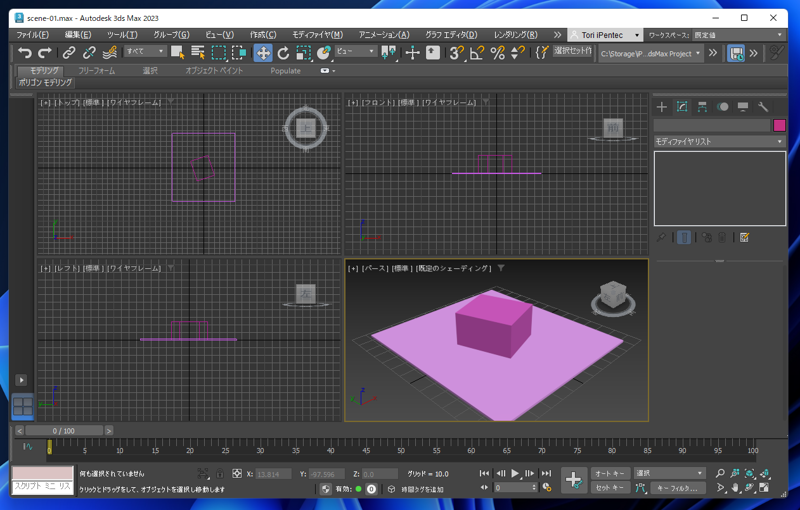This screenshot has width=800, height=510.
Task: Expand the モディファイヤ リスト dropdown
Action: point(719,142)
